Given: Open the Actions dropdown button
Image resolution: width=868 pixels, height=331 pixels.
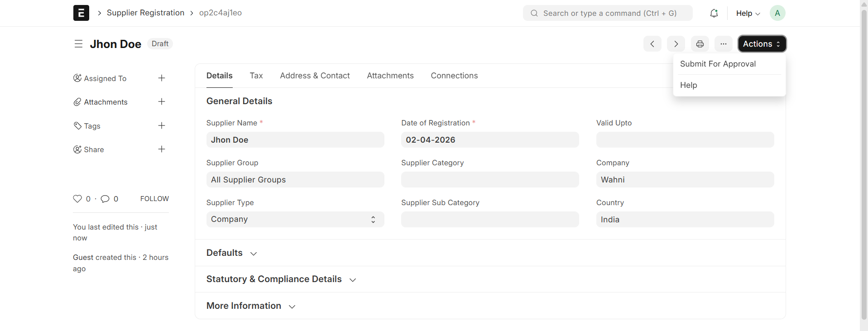Looking at the screenshot, I should [x=762, y=44].
